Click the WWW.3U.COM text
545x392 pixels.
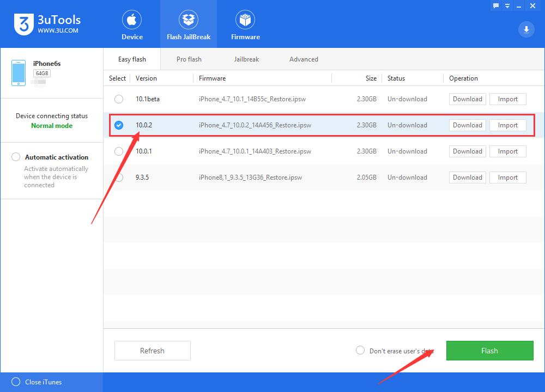click(58, 30)
